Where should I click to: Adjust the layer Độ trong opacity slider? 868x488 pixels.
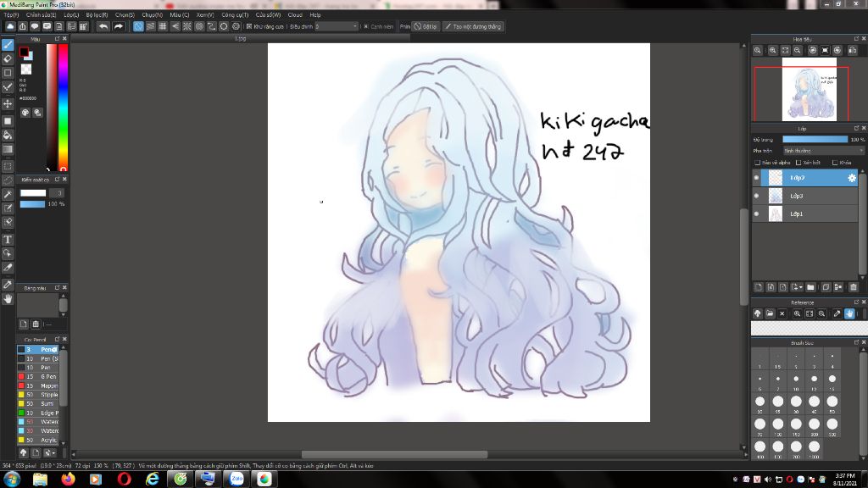pyautogui.click(x=815, y=140)
